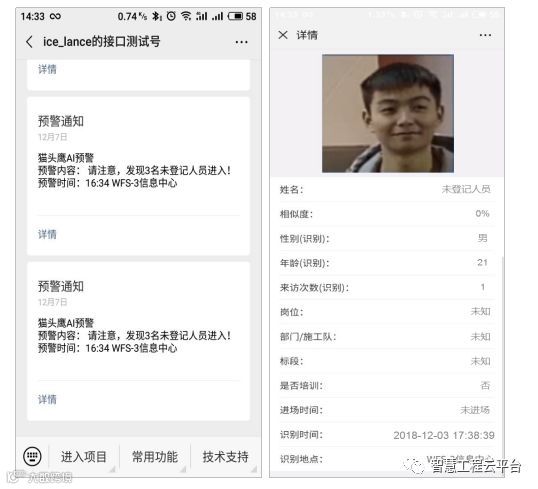
Task: Select the 识别时间 row
Action: (x=387, y=435)
